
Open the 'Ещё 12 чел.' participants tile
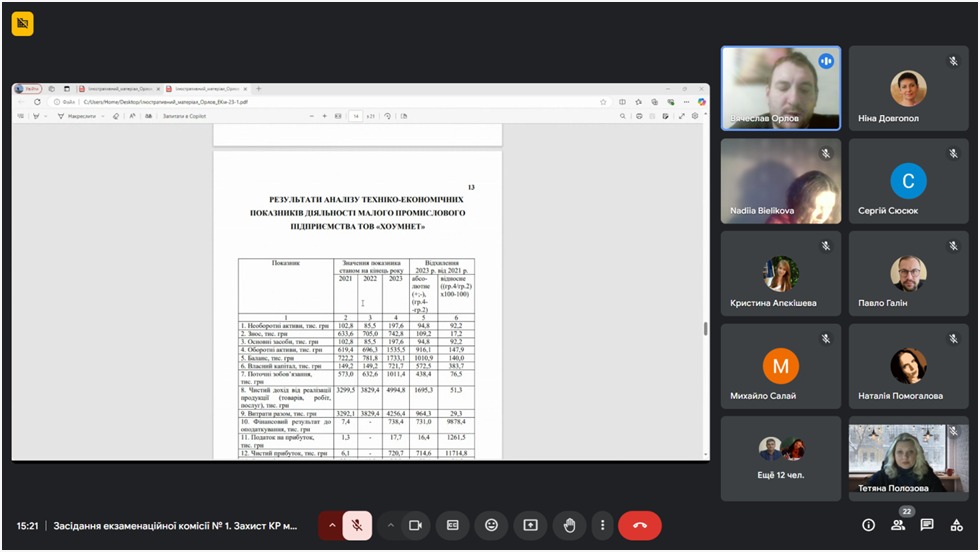click(781, 457)
